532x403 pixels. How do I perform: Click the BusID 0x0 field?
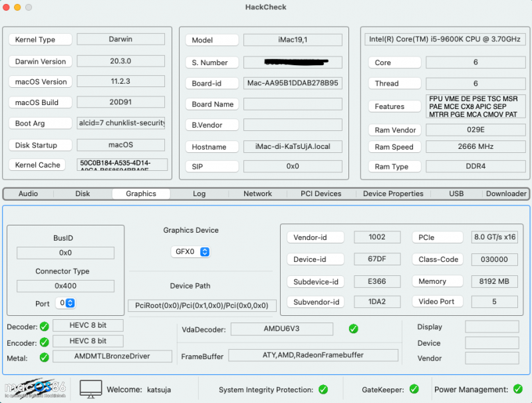click(65, 253)
